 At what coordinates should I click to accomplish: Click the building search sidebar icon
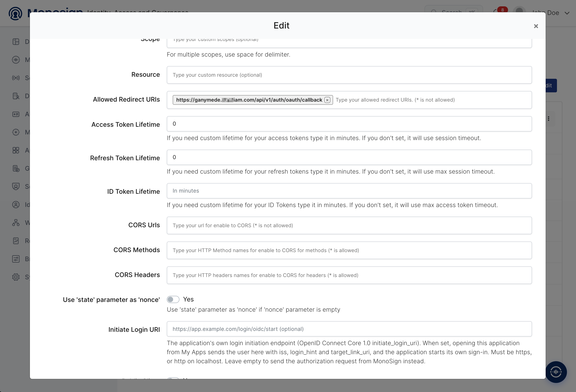pyautogui.click(x=16, y=96)
